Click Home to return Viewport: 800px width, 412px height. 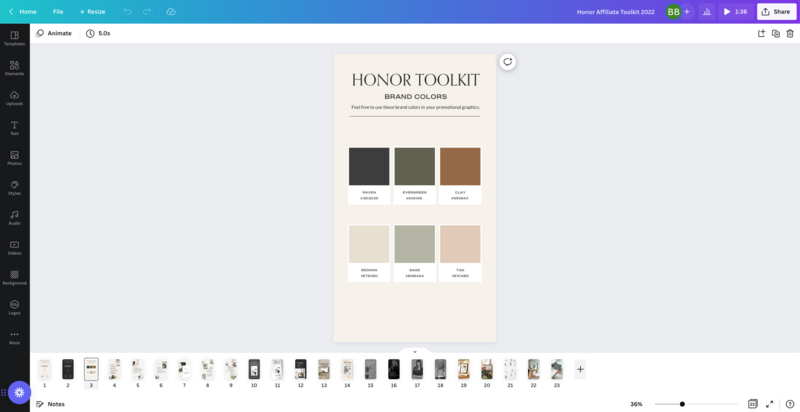[x=22, y=11]
